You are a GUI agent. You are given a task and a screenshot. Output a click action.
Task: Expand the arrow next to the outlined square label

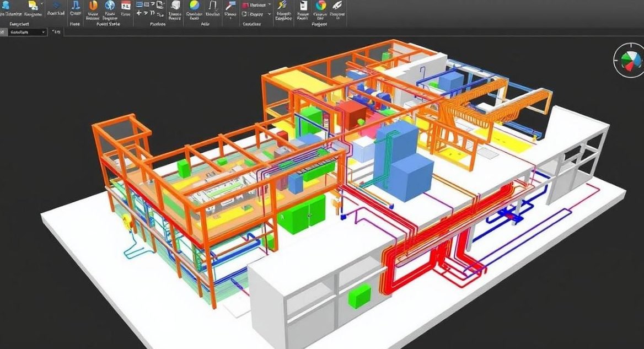click(x=270, y=14)
